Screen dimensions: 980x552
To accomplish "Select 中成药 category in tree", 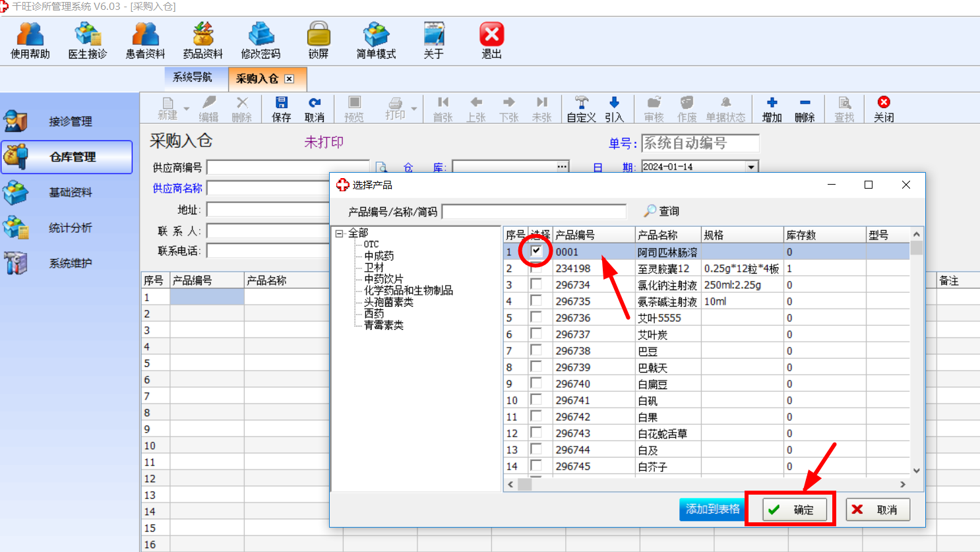I will pyautogui.click(x=379, y=256).
